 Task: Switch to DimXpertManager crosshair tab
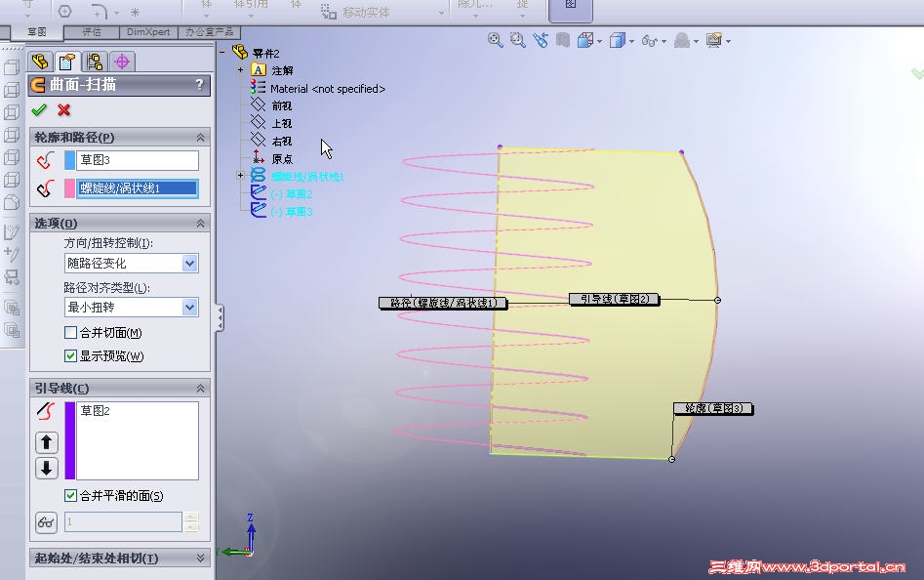pyautogui.click(x=122, y=62)
